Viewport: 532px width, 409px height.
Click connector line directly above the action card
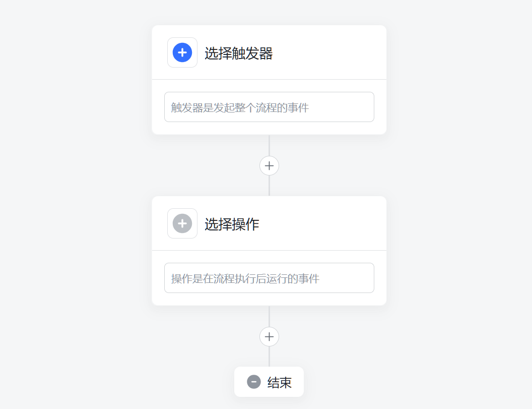(269, 187)
